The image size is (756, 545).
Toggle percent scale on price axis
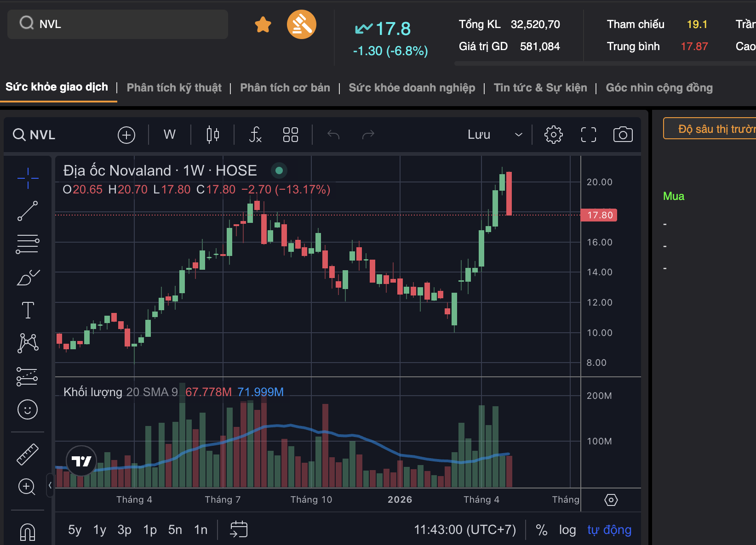tap(541, 530)
